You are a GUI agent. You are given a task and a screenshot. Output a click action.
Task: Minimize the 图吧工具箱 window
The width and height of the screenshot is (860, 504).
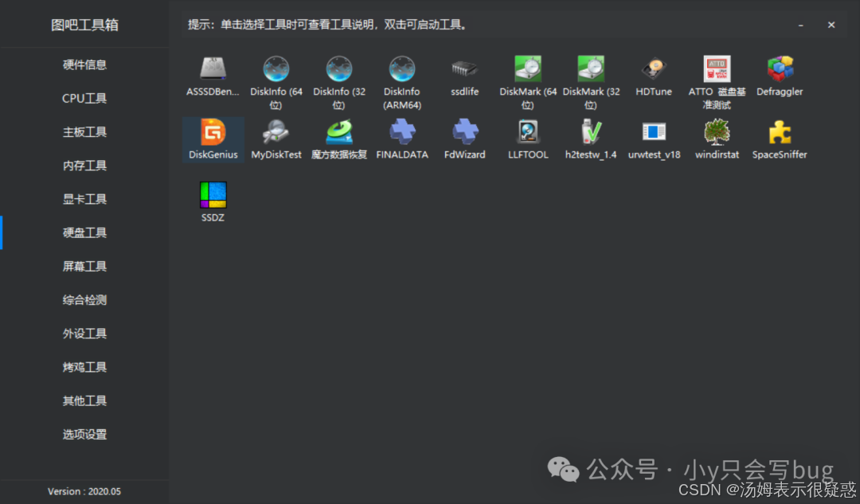(801, 25)
